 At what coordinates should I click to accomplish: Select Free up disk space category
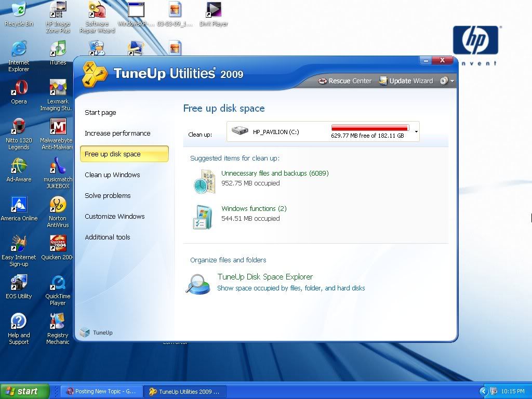click(124, 154)
